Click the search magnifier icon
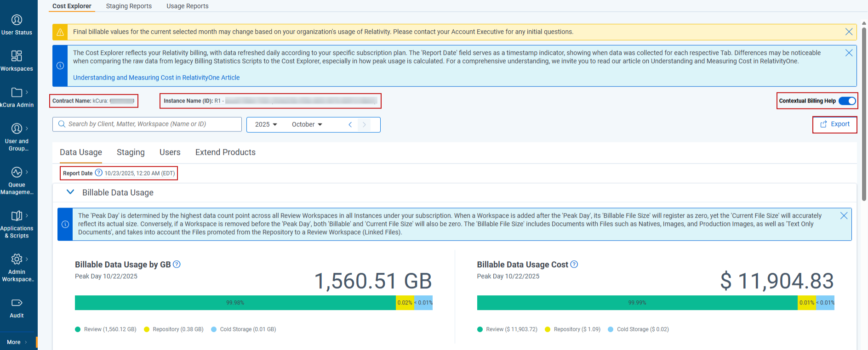Image resolution: width=868 pixels, height=350 pixels. point(62,124)
